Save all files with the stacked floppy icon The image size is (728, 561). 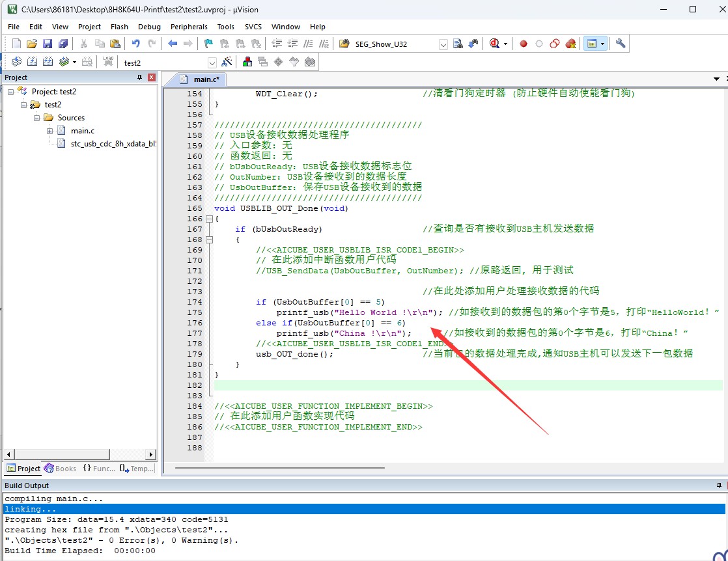[x=63, y=44]
